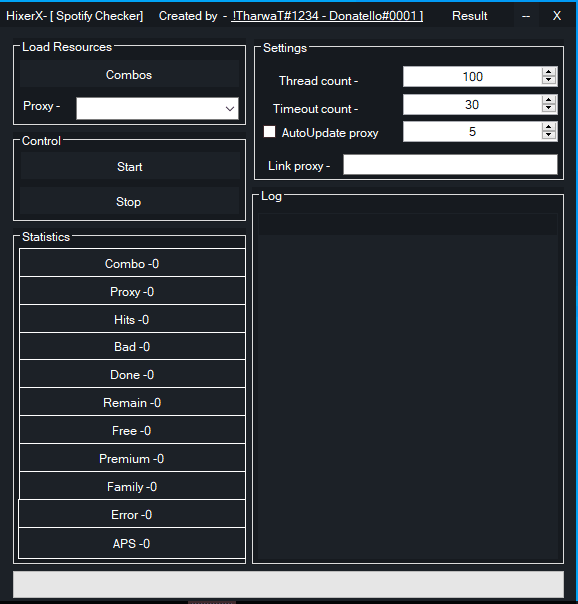Select the Hits -0 statistic
This screenshot has width=578, height=604.
coord(132,319)
